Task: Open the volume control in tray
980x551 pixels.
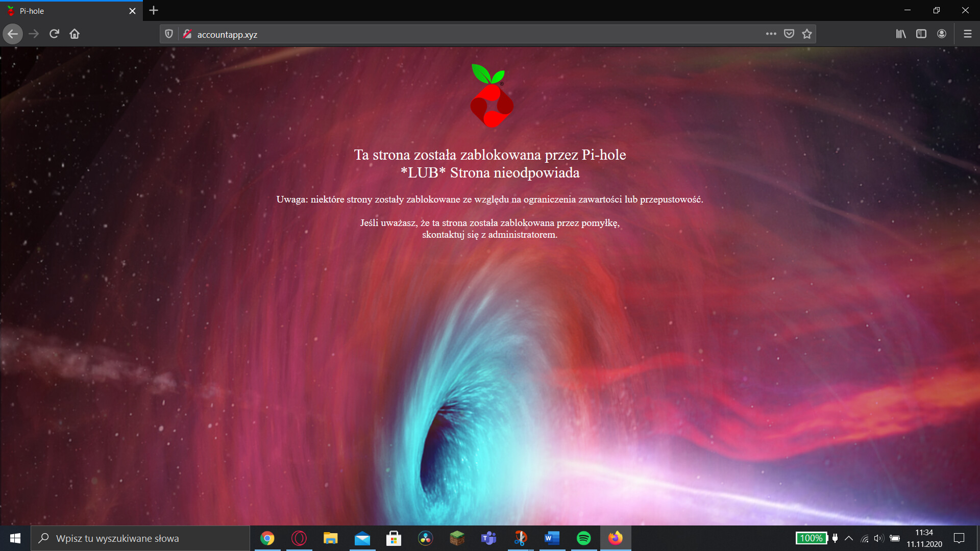Action: pyautogui.click(x=878, y=538)
